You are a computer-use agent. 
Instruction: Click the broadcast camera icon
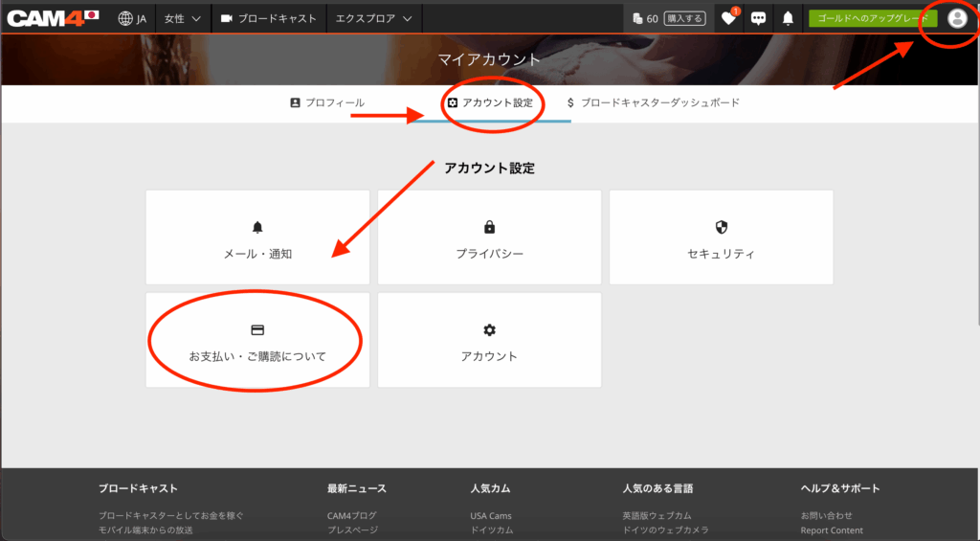(x=226, y=19)
